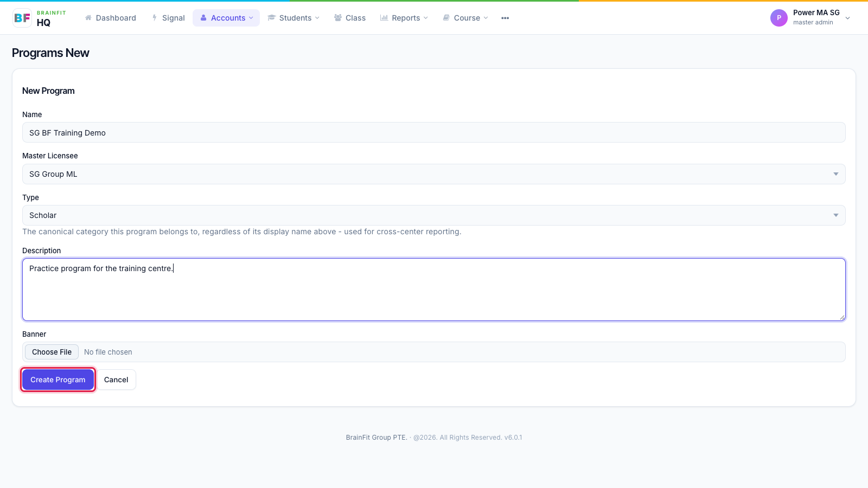Click into the Name input field
868x488 pixels.
pyautogui.click(x=433, y=132)
